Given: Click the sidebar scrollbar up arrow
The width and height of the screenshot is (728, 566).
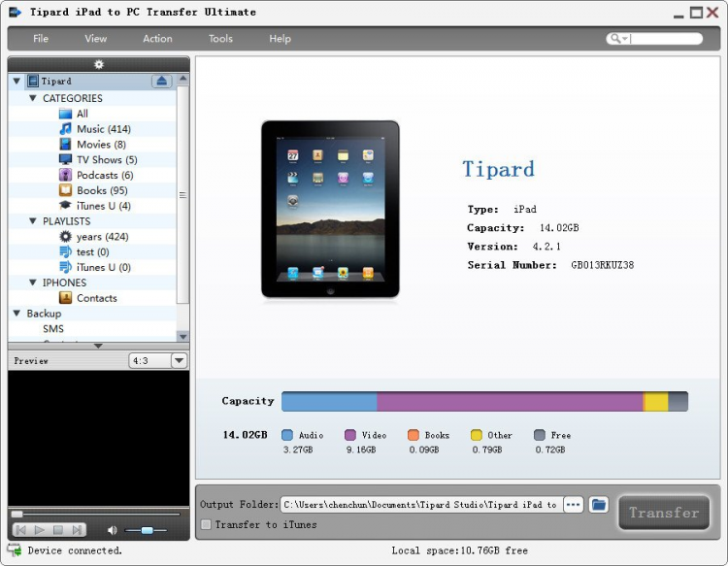Looking at the screenshot, I should (182, 79).
